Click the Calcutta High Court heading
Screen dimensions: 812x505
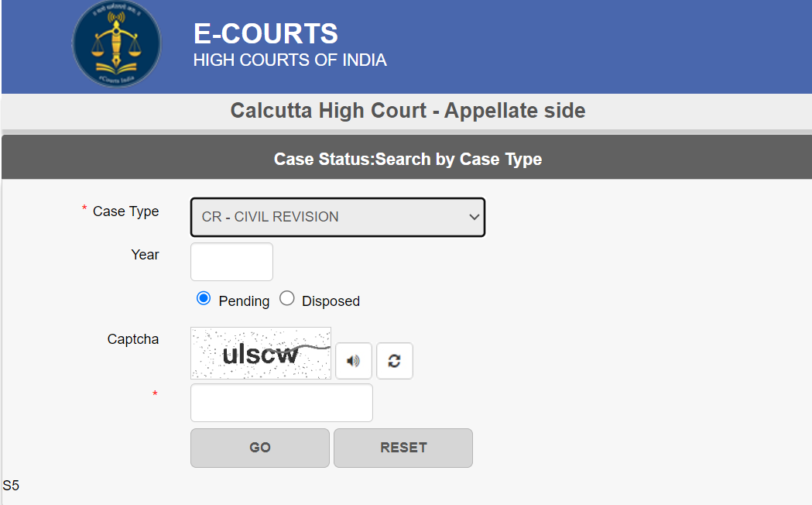pyautogui.click(x=408, y=111)
